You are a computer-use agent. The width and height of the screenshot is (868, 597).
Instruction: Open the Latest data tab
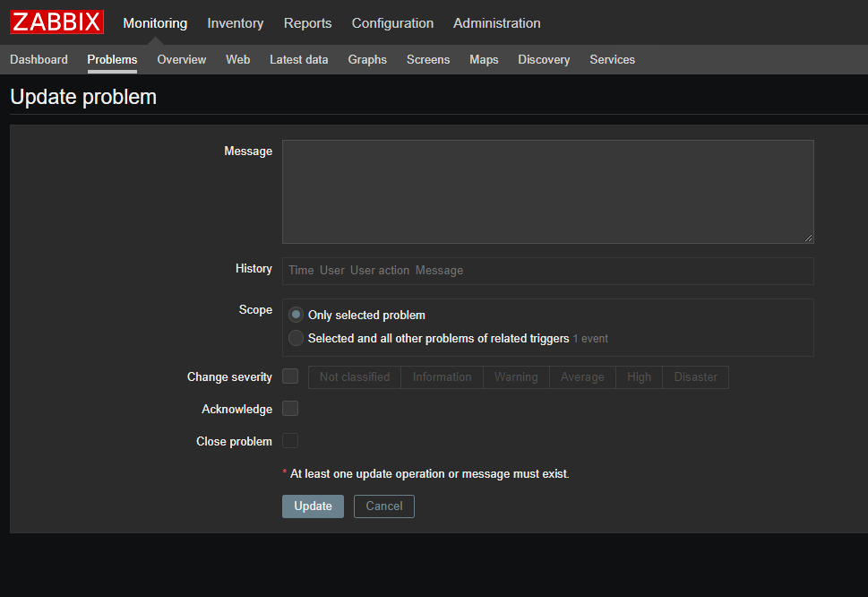click(x=298, y=60)
